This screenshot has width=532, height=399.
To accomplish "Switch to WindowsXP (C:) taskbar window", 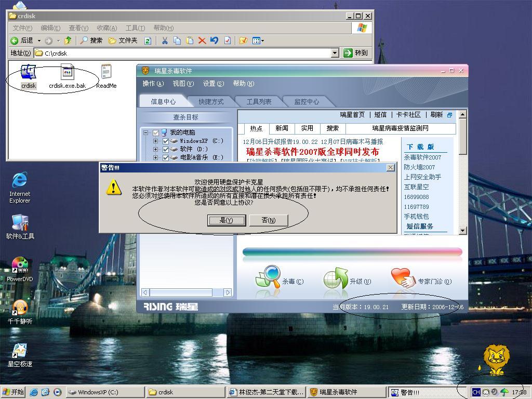I will pos(105,392).
